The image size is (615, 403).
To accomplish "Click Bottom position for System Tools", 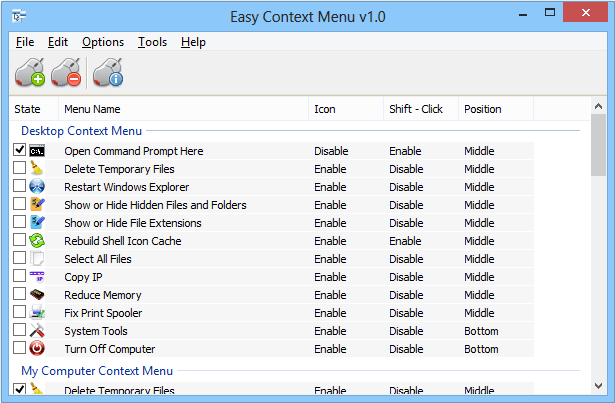I will (x=481, y=331).
